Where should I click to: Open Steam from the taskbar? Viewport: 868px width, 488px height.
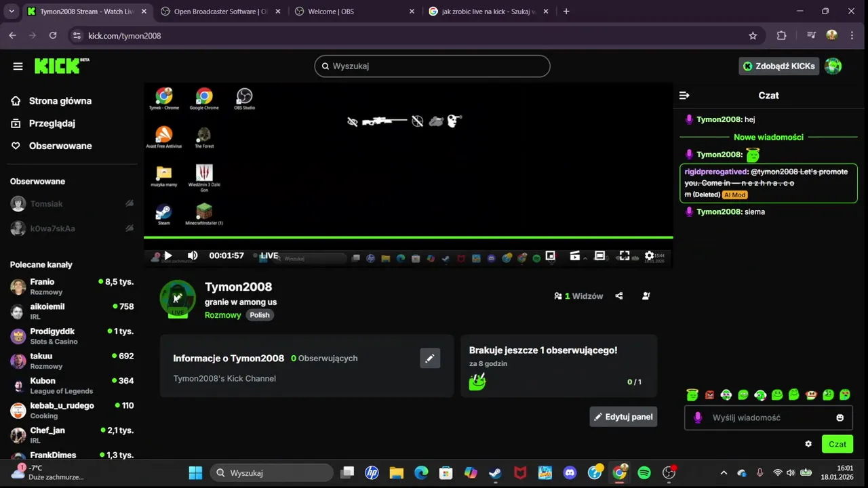(495, 472)
